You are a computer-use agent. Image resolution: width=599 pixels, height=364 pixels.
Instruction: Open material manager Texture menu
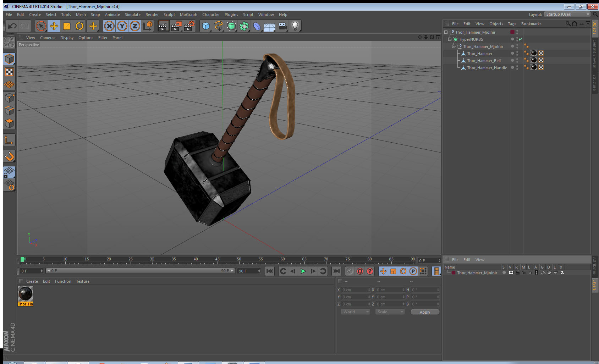[83, 281]
